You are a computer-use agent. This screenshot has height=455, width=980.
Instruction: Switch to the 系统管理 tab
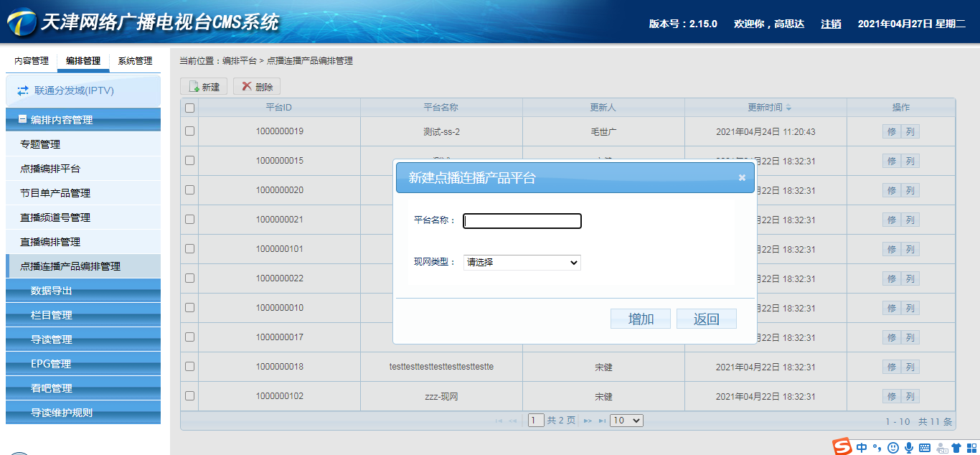135,61
